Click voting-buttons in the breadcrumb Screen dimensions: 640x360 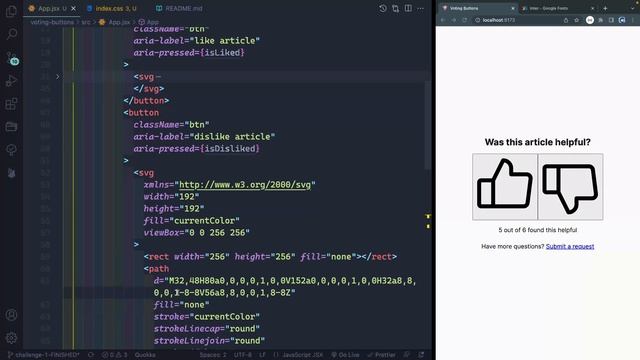coord(52,22)
